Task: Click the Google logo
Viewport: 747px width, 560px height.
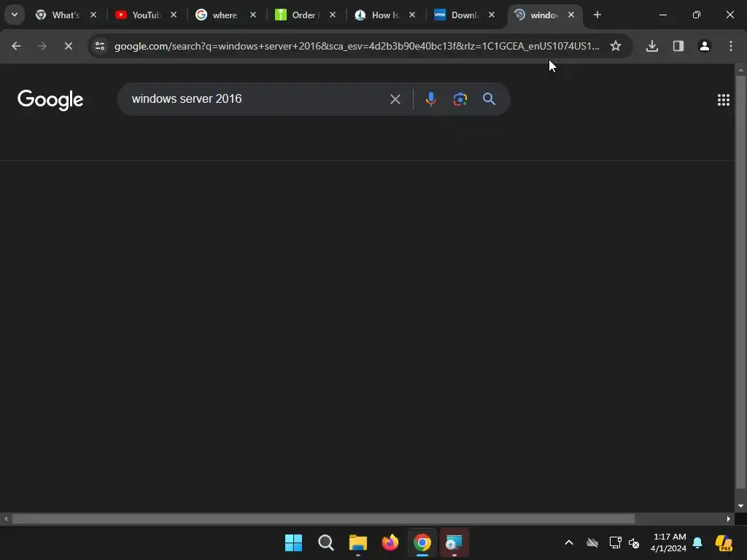Action: pyautogui.click(x=50, y=99)
